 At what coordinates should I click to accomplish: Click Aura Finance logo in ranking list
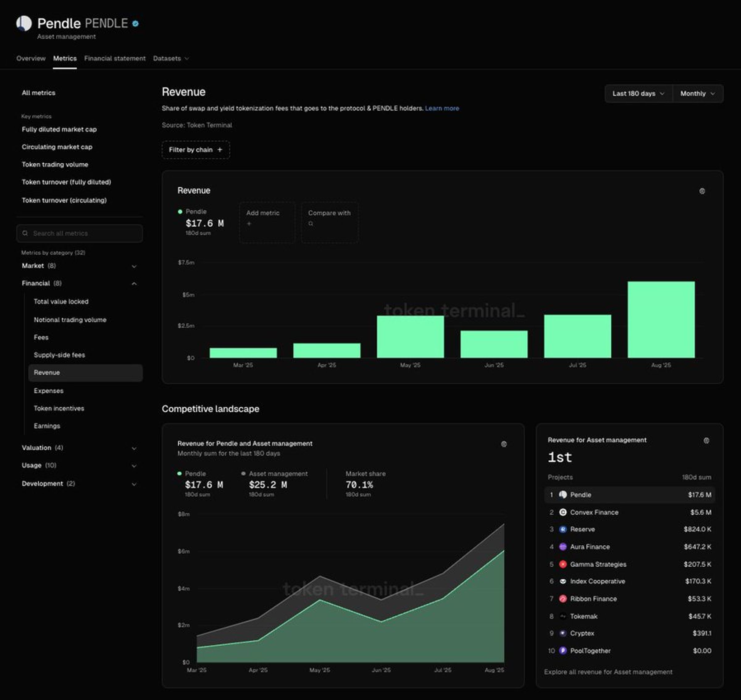563,547
